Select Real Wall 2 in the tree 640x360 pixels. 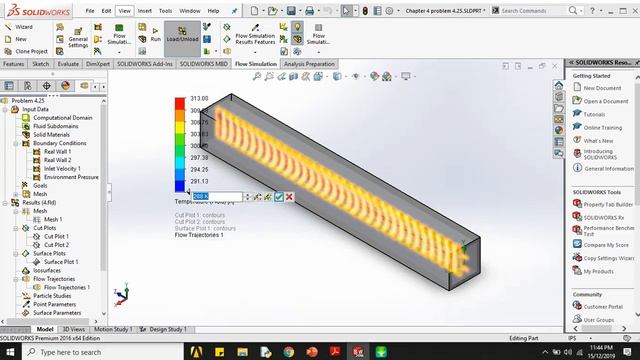[57, 160]
